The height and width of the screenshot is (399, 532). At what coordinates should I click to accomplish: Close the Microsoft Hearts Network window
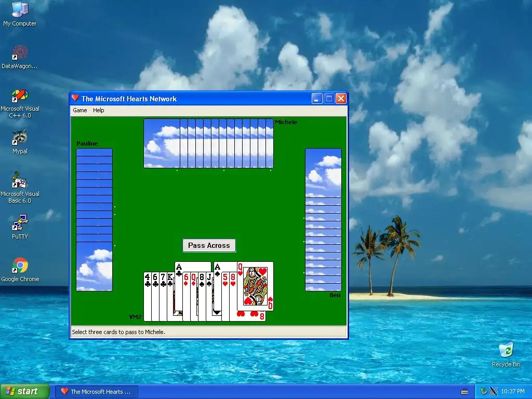(341, 99)
